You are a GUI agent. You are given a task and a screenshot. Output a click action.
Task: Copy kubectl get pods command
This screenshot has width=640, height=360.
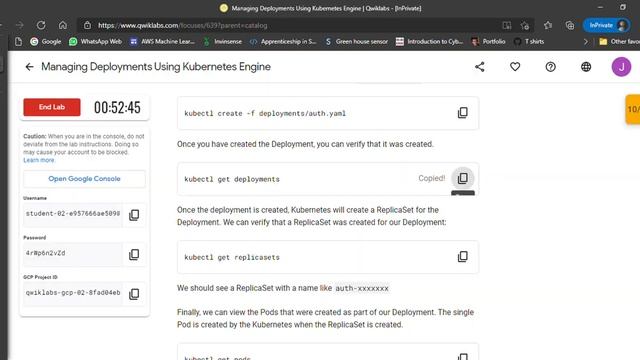462,357
